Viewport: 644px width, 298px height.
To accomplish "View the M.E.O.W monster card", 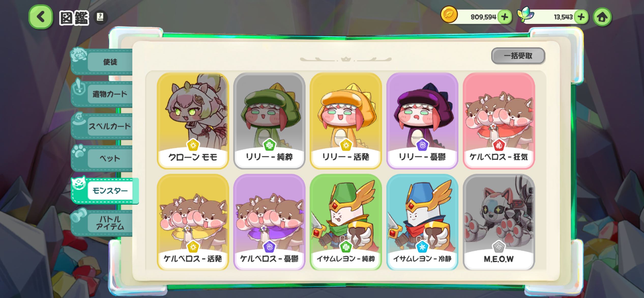I will coord(499,222).
